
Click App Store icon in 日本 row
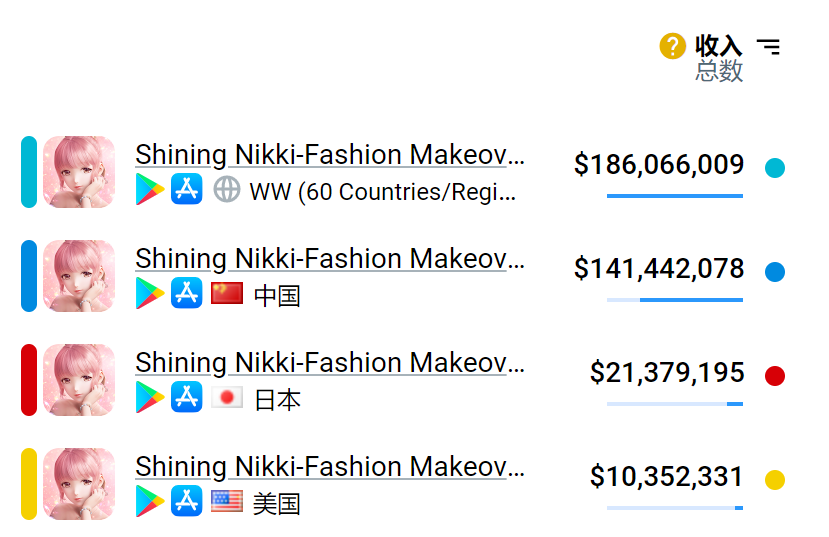(x=187, y=397)
